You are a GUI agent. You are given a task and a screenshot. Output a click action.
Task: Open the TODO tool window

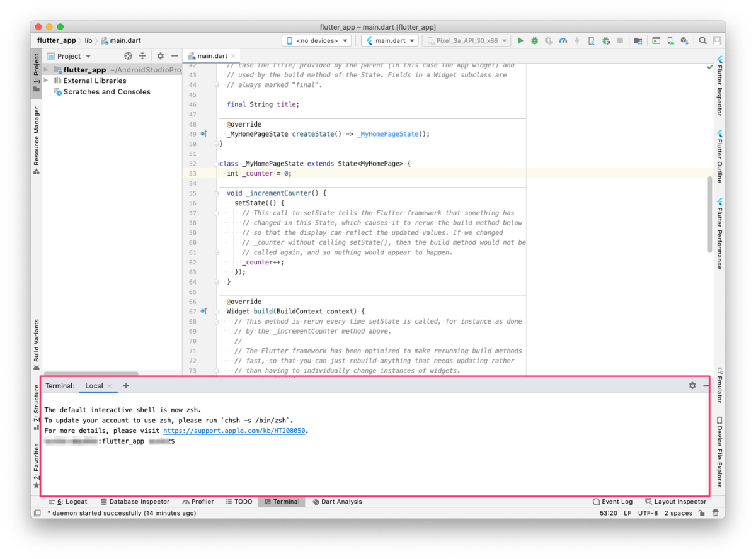(239, 502)
